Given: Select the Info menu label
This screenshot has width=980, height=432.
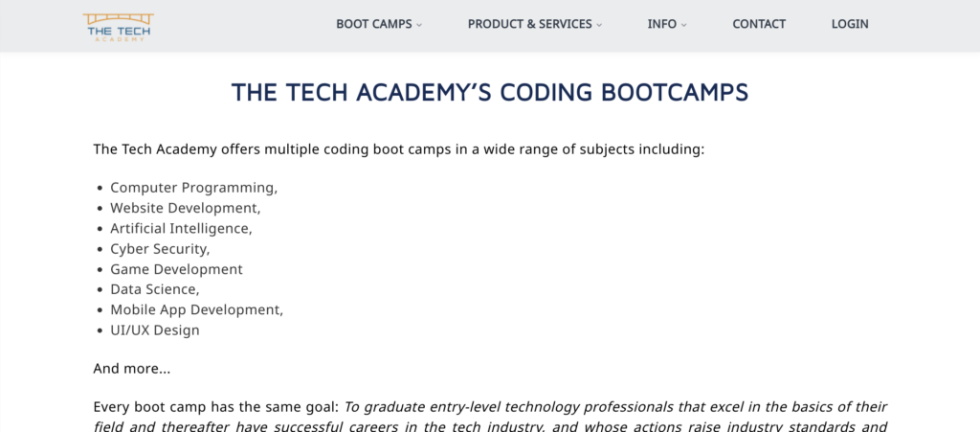Looking at the screenshot, I should click(661, 24).
